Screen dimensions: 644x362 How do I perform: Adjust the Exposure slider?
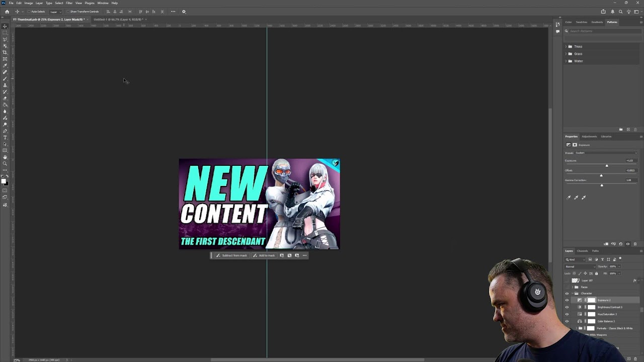click(607, 165)
